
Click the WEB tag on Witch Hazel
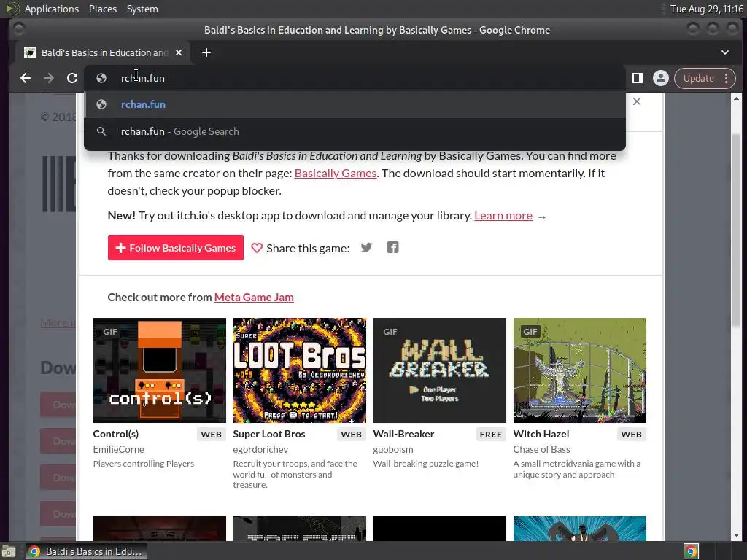pos(631,435)
